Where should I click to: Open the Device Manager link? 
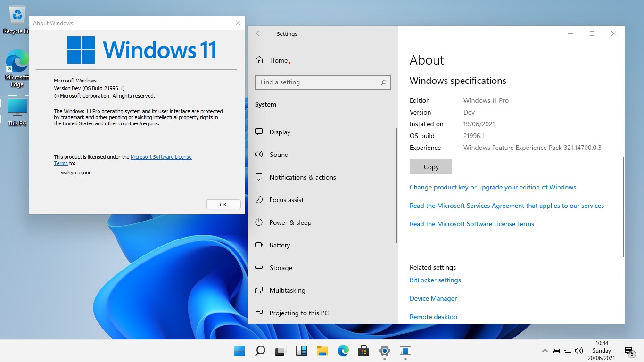click(433, 298)
